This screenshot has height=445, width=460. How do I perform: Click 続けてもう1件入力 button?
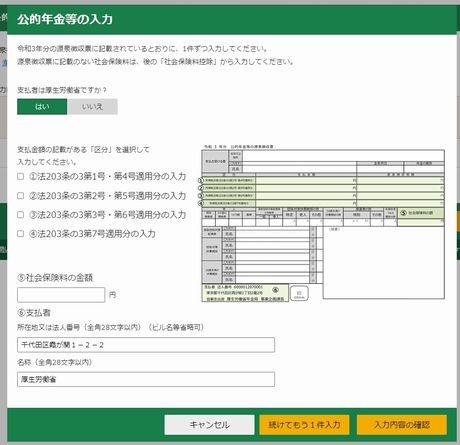[304, 425]
